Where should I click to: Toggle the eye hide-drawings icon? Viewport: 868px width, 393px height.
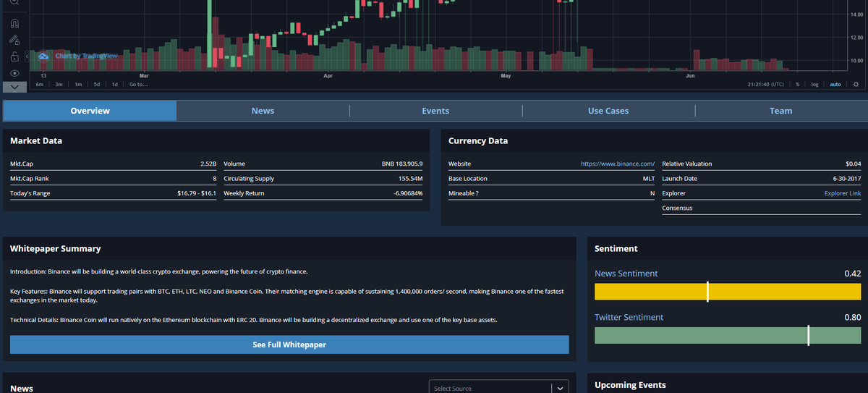(14, 73)
